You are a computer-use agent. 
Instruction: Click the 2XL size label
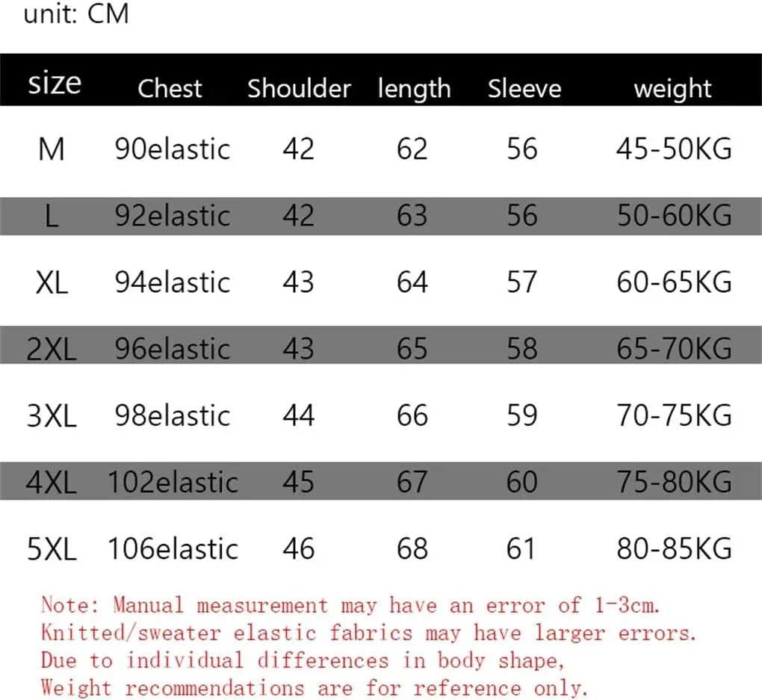(52, 349)
